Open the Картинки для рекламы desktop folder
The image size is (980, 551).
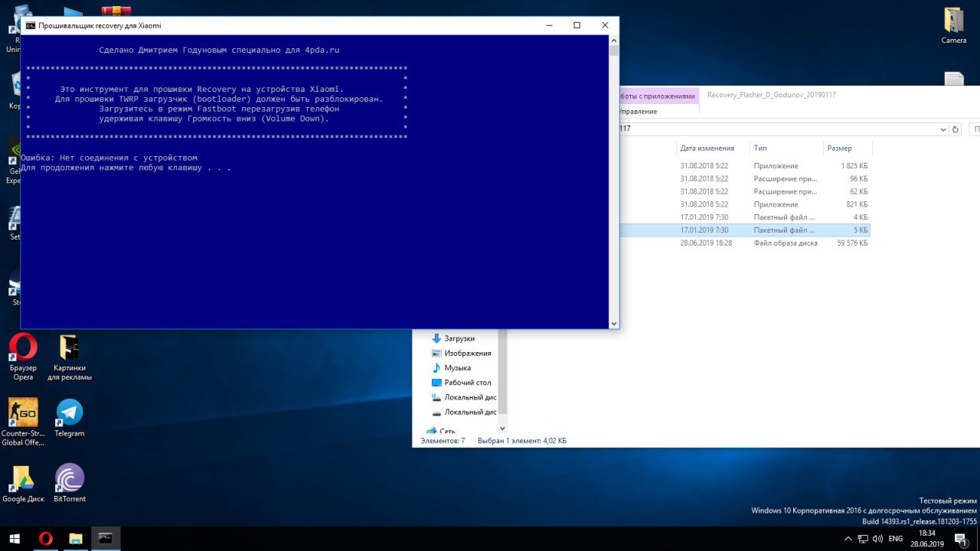(x=70, y=357)
